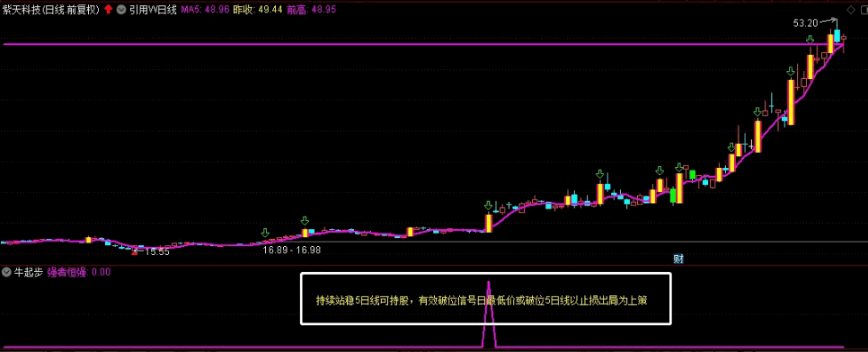This screenshot has width=868, height=352.
Task: Click the 持续站稳5日线可持股 note text
Action: tap(363, 301)
